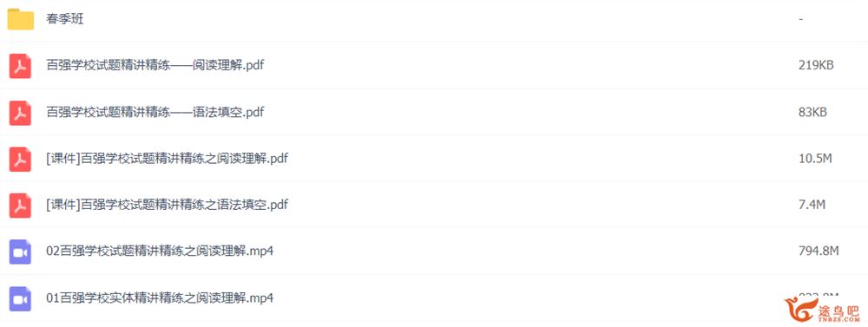
Task: Click the 219KB file size cell
Action: [816, 65]
